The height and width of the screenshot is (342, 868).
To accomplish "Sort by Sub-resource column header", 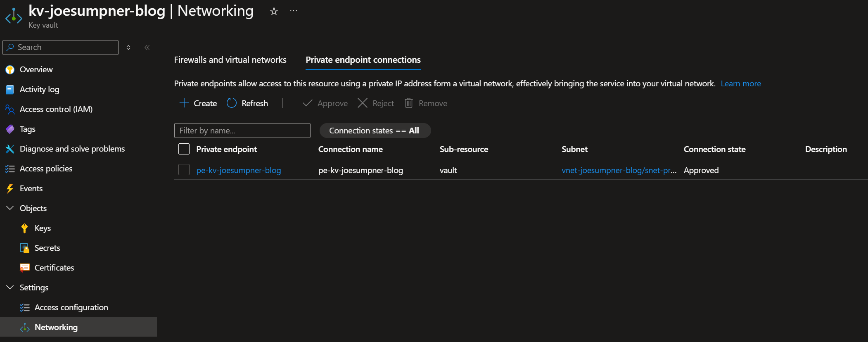I will click(x=464, y=149).
